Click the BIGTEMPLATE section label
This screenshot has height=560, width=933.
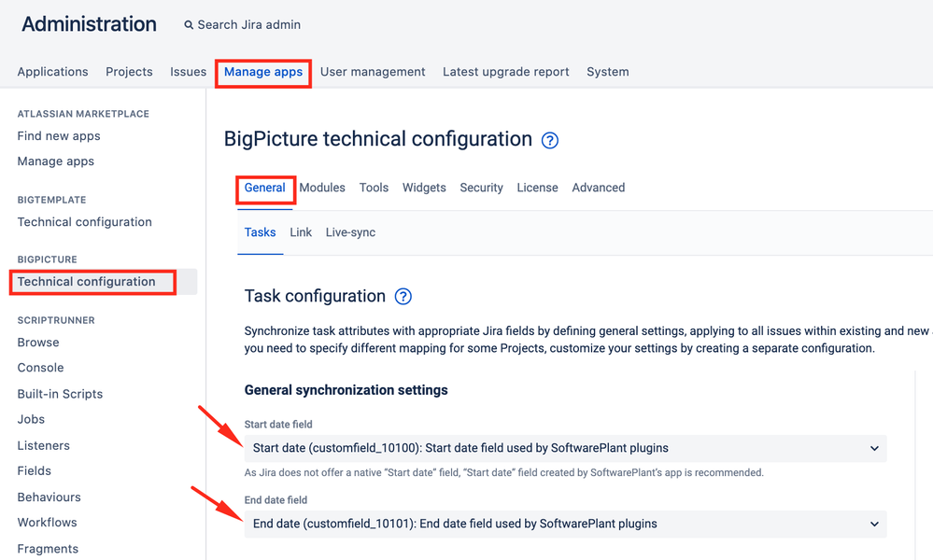(51, 200)
